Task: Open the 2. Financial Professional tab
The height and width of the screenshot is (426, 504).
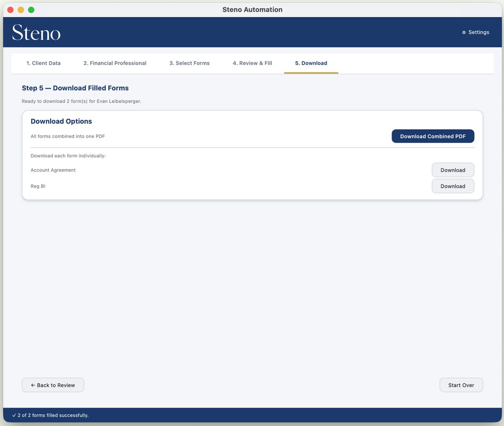Action: pos(115,63)
